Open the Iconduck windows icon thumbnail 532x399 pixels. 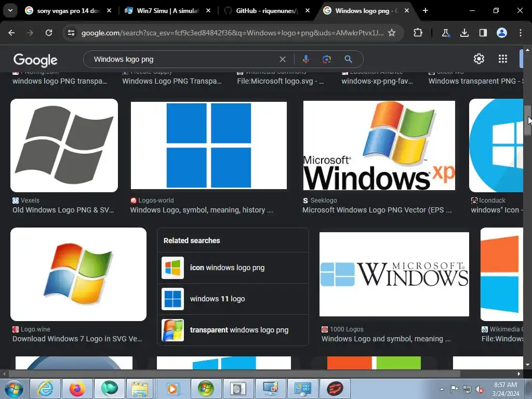[496, 145]
